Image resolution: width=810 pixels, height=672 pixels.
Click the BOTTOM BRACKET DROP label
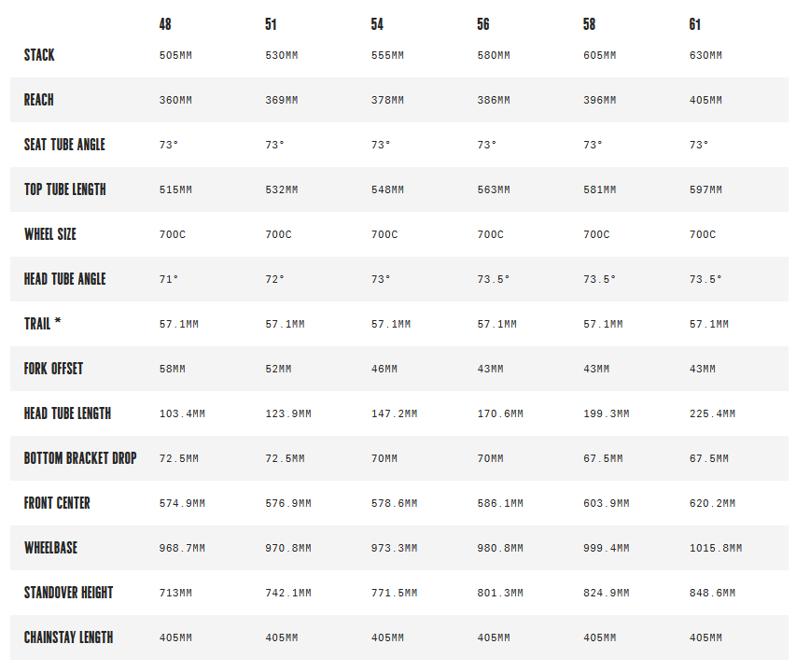(x=80, y=458)
